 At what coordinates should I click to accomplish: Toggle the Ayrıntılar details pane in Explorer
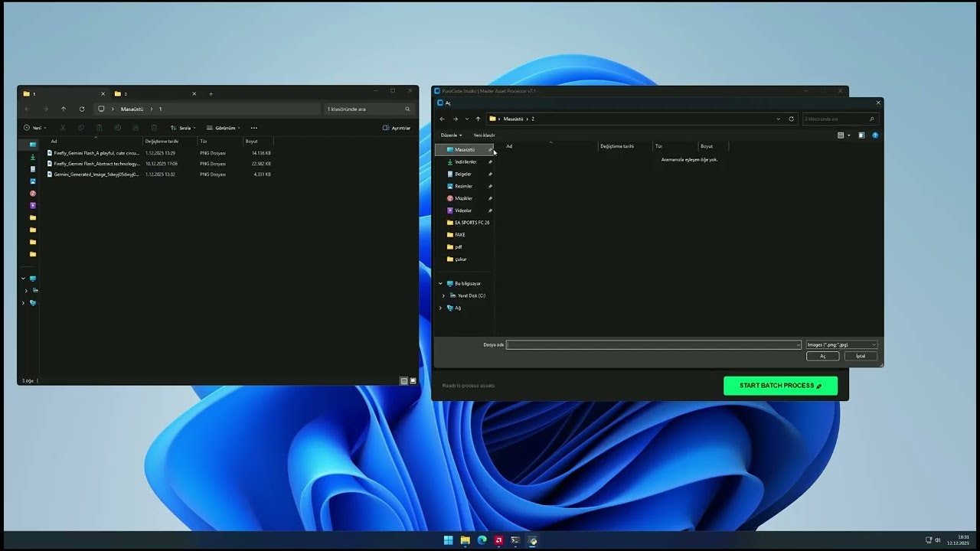point(397,128)
